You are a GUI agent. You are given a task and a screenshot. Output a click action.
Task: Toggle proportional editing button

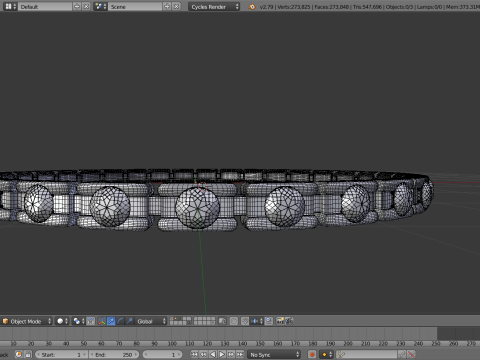click(x=234, y=321)
